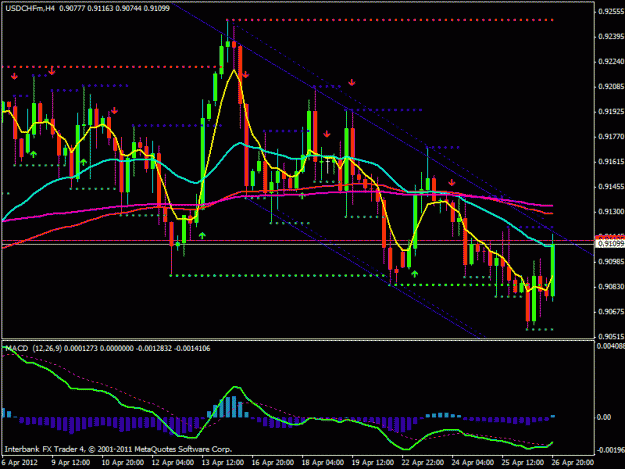
Task: Click the 0.91455 price scale value
Action: point(611,187)
